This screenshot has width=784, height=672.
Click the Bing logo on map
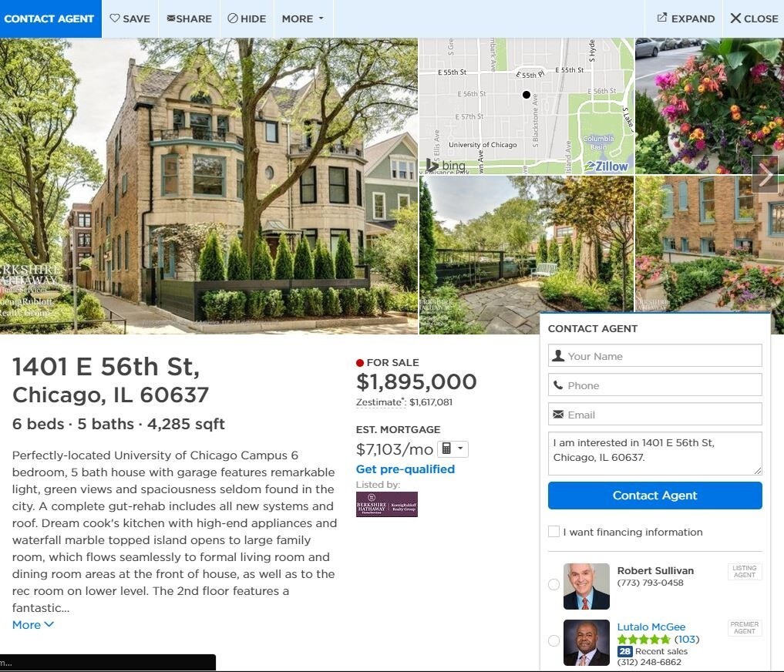446,165
